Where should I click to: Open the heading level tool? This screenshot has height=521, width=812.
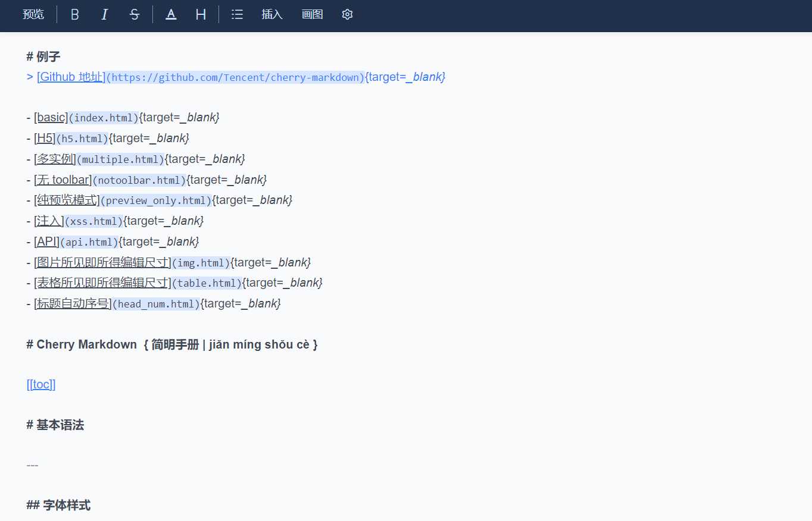coord(201,14)
